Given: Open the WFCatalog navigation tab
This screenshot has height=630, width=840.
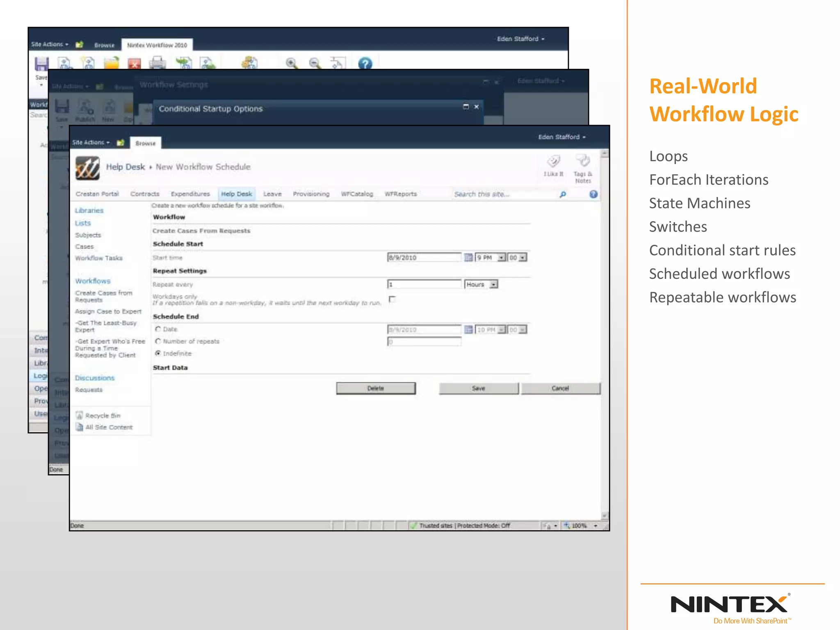Looking at the screenshot, I should click(357, 194).
